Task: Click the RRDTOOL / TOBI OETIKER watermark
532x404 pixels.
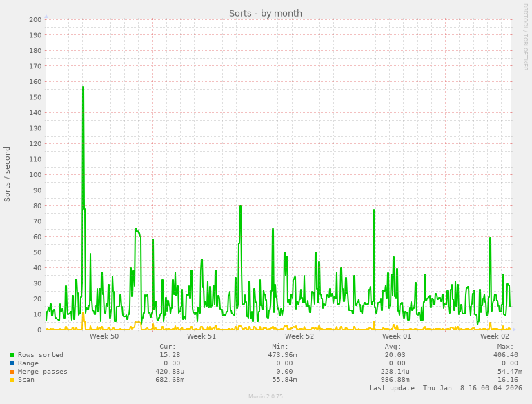Action: 526,37
